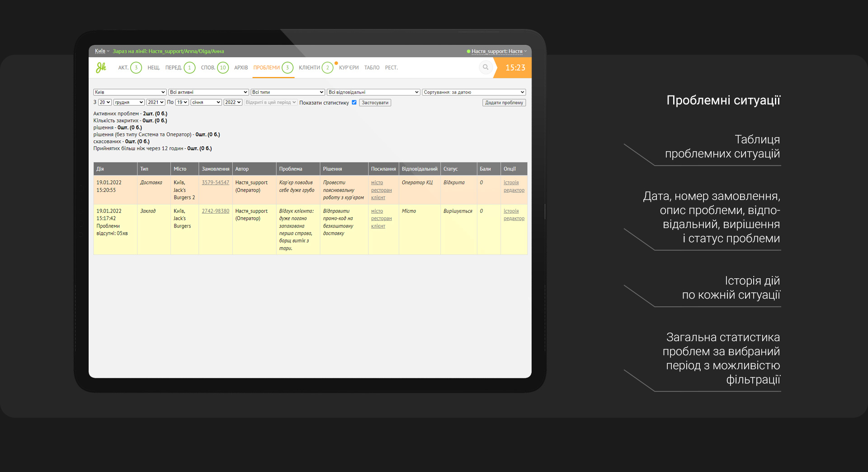Toggle the Показати статистику checkbox

354,102
